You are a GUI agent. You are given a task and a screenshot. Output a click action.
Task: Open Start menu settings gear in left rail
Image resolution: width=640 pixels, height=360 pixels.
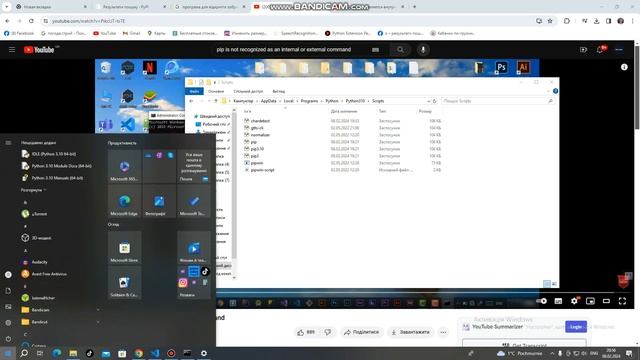click(8, 322)
